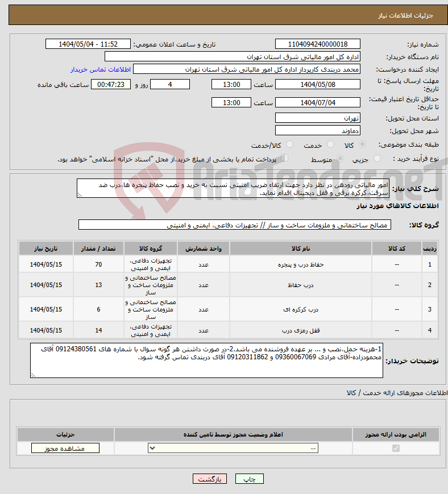This screenshot has width=448, height=494.
Task: Click the announcement date field 1404/05/04 - 11:52
Action: click(88, 44)
